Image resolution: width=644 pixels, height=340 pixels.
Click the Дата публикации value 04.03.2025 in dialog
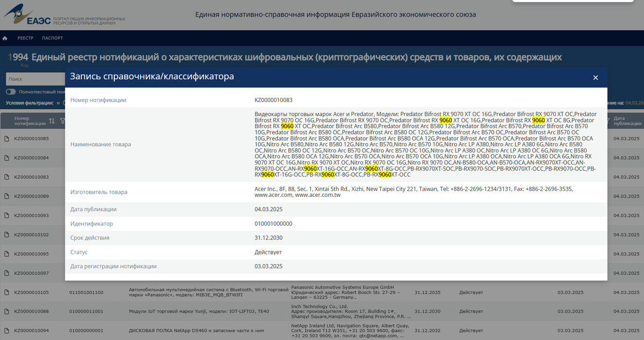point(268,209)
